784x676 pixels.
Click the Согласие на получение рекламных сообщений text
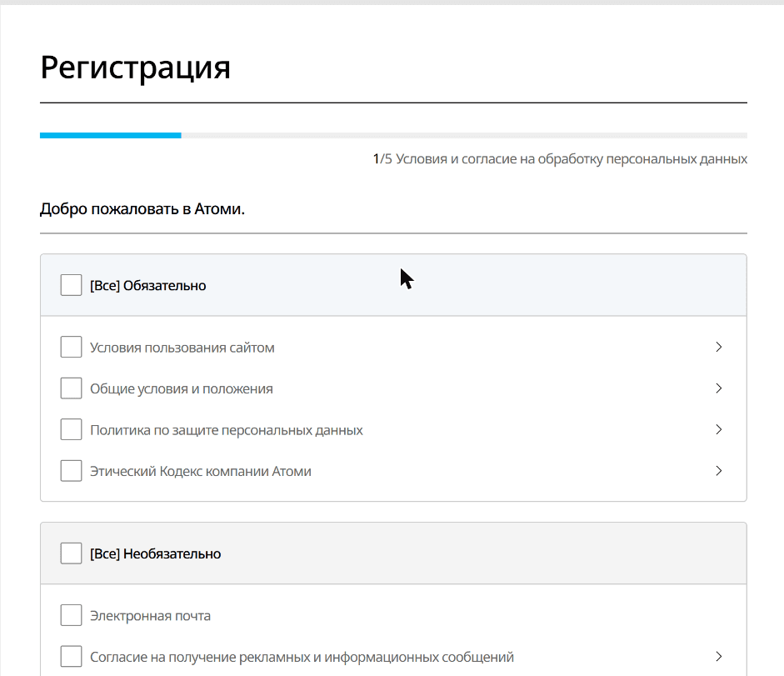tap(302, 657)
